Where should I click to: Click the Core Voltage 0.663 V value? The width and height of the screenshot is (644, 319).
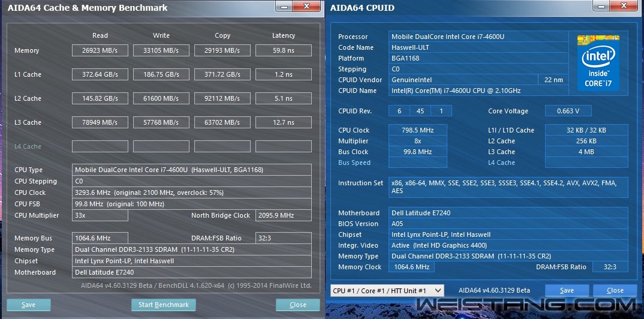pyautogui.click(x=568, y=111)
